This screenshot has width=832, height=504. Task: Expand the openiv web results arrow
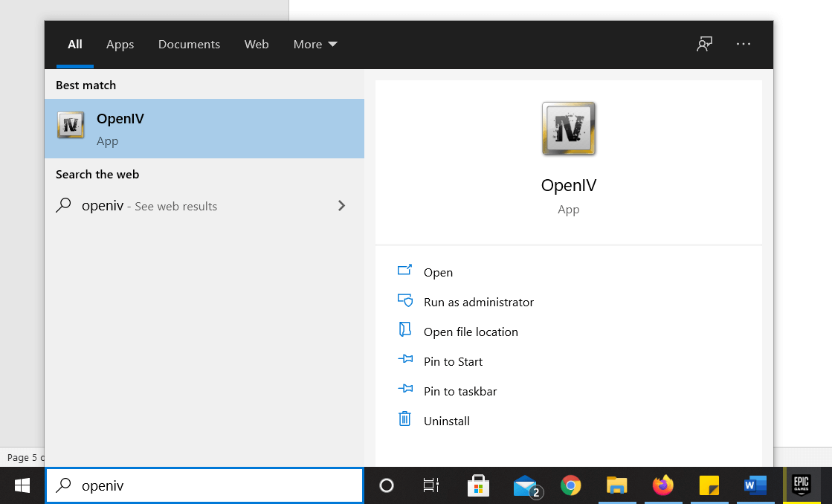(341, 206)
